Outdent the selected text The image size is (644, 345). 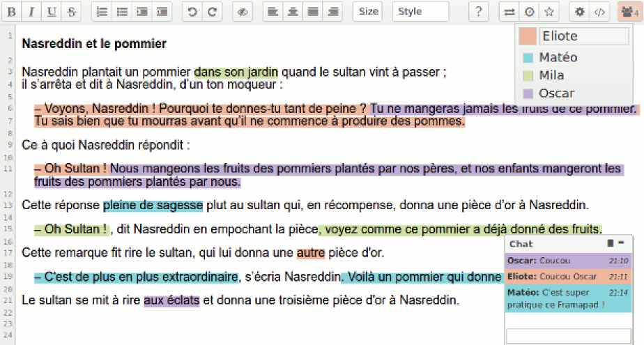point(162,12)
